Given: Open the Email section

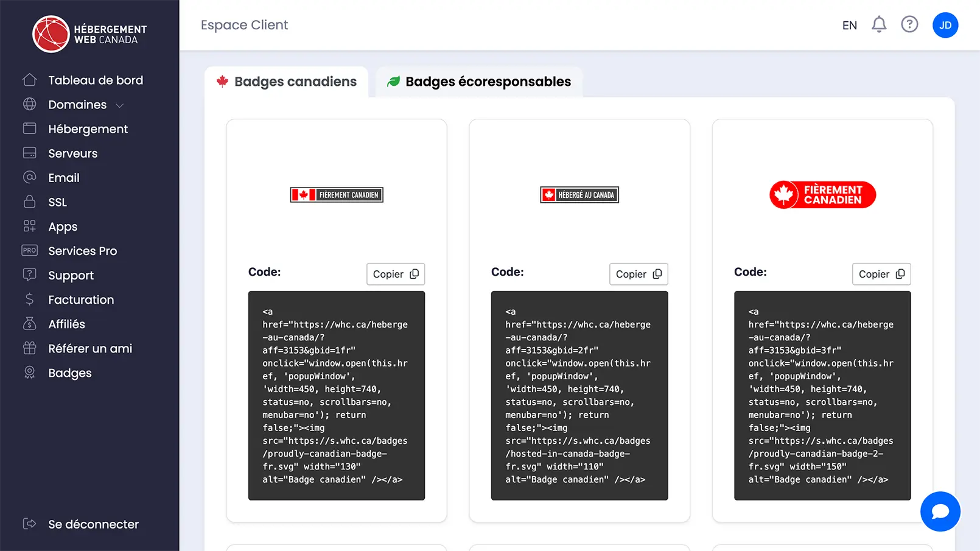Looking at the screenshot, I should [64, 177].
